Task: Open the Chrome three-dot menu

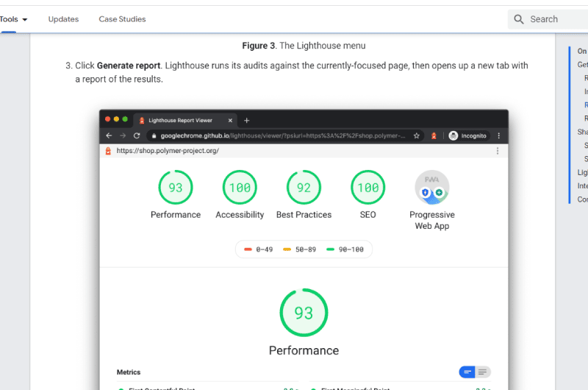Action: 499,136
